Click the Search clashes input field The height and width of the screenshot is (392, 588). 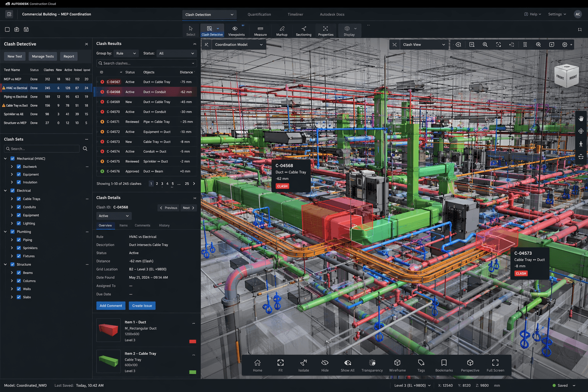click(147, 63)
